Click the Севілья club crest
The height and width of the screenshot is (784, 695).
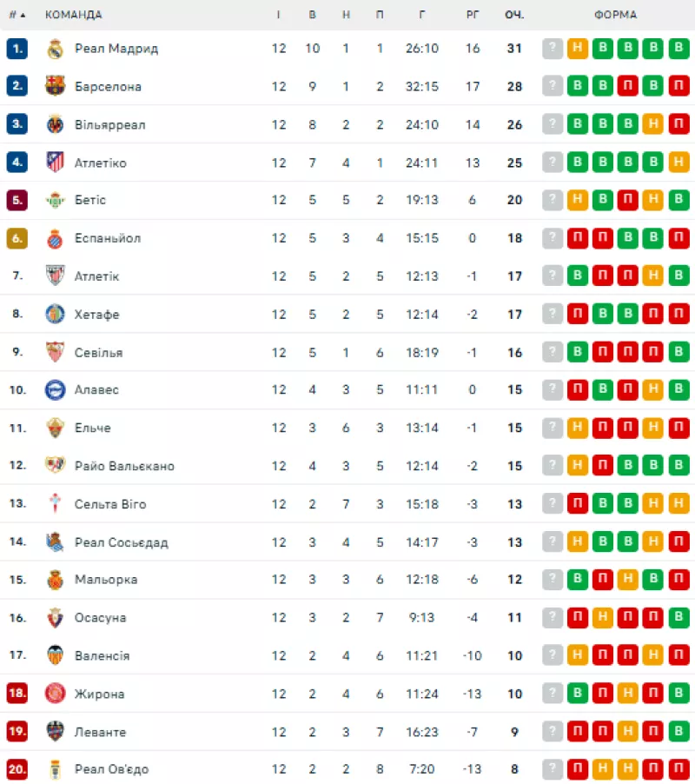coord(55,352)
